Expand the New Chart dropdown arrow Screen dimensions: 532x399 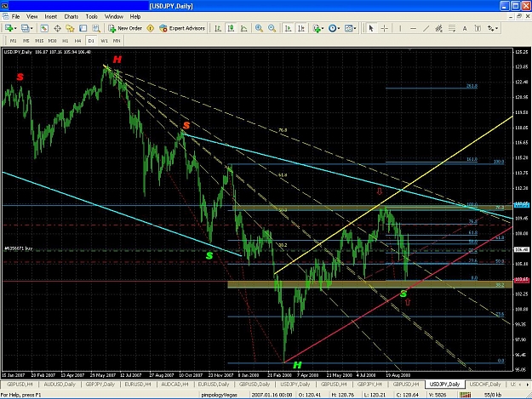(15, 28)
